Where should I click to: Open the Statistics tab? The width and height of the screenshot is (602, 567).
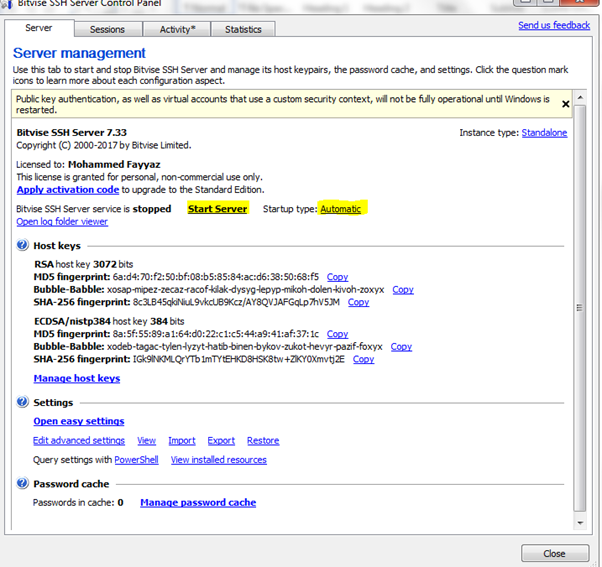tap(243, 30)
